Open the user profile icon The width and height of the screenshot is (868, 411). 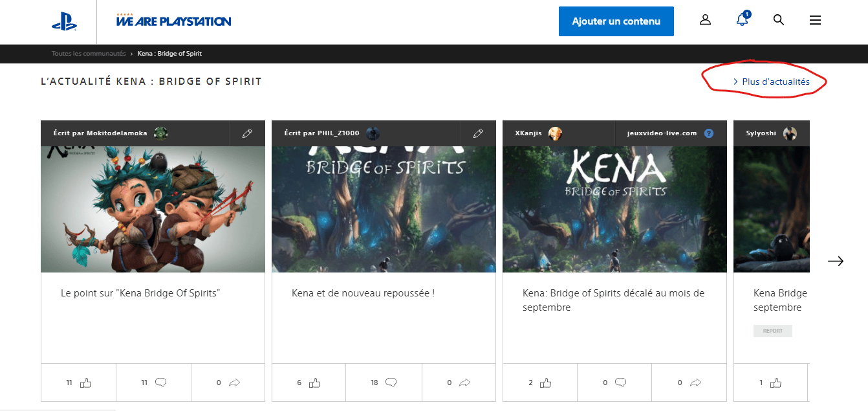[x=705, y=20]
